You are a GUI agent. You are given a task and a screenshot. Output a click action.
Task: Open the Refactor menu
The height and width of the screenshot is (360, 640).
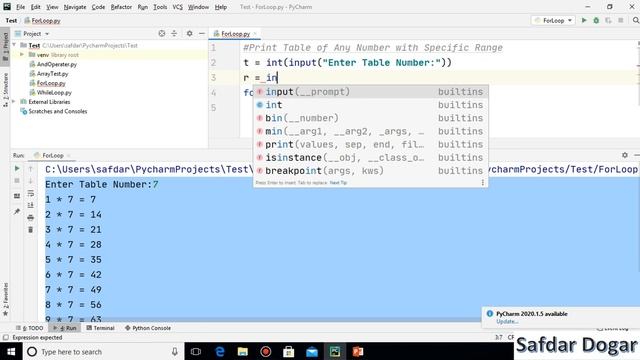(121, 7)
